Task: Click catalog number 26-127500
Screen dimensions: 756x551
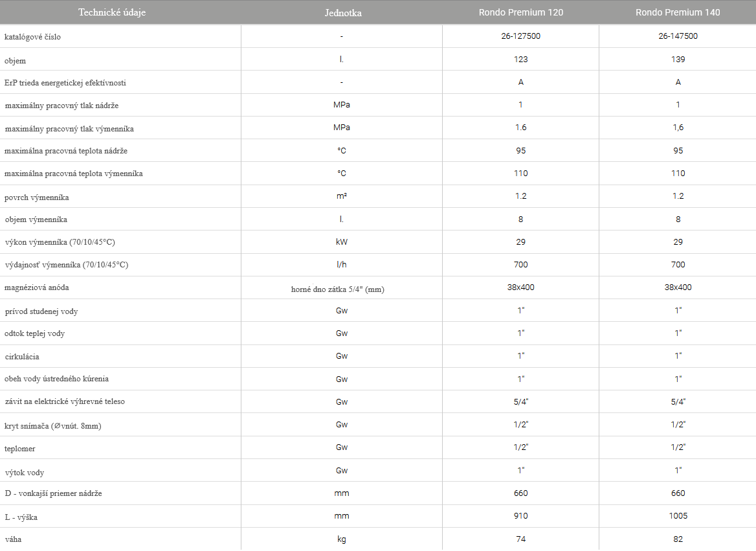Action: [520, 36]
